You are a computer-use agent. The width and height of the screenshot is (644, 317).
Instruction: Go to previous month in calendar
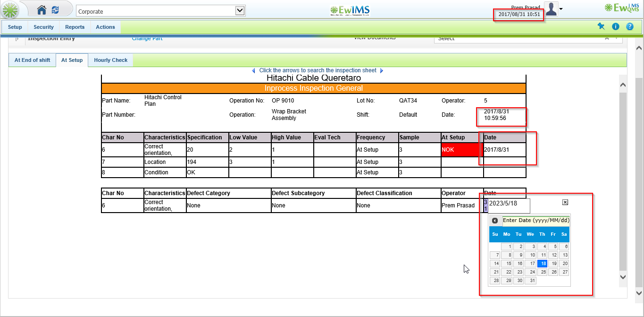[x=494, y=221]
